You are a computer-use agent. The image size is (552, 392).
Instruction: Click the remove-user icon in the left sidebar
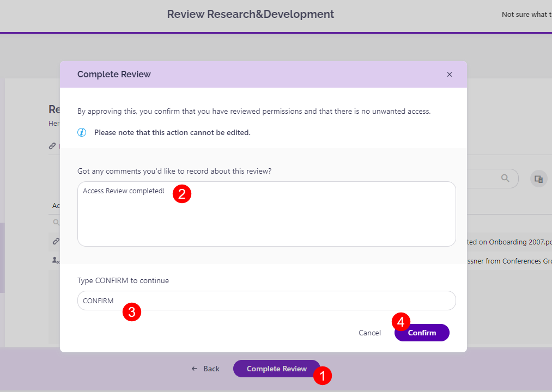coord(54,260)
